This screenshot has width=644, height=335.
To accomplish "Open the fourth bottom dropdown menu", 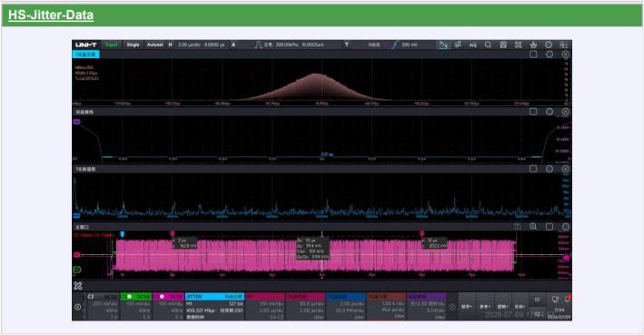I will (x=520, y=307).
